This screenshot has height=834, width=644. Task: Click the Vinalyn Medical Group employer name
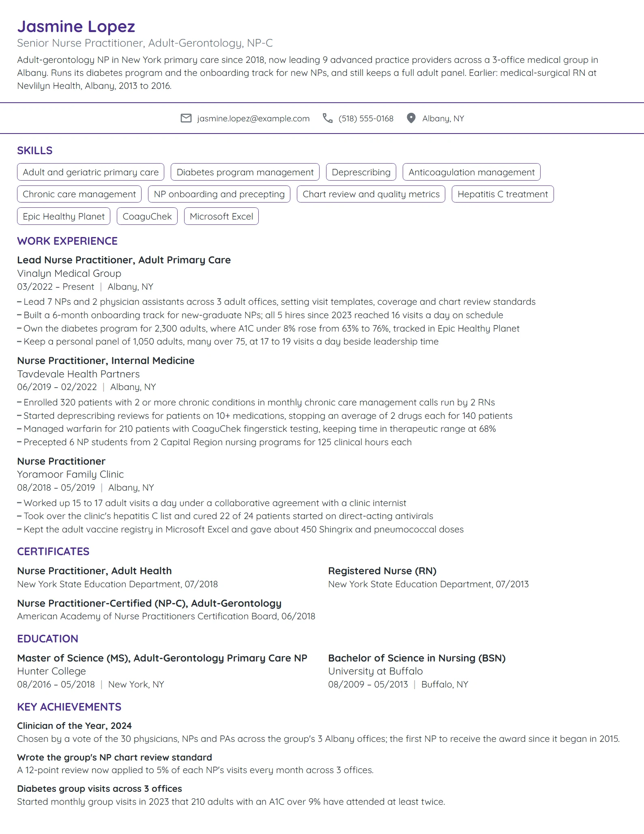(x=69, y=274)
